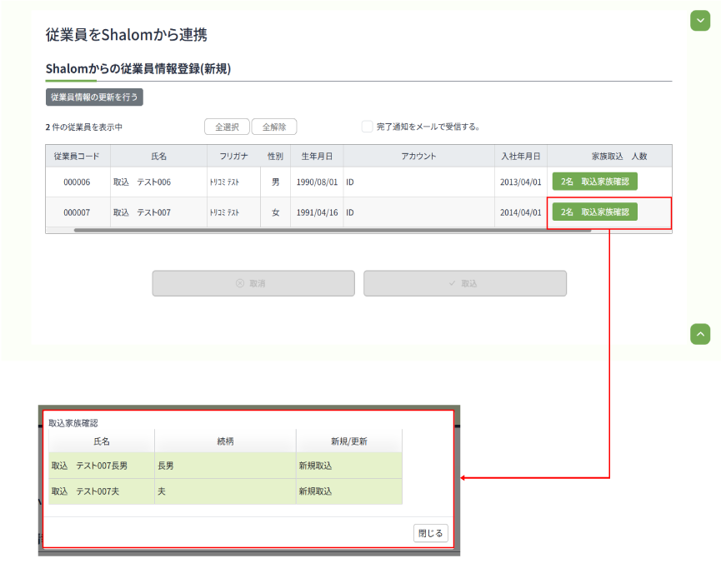This screenshot has height=588, width=721.
Task: Click the green up-chevron icon at bottom right
Action: [x=700, y=334]
